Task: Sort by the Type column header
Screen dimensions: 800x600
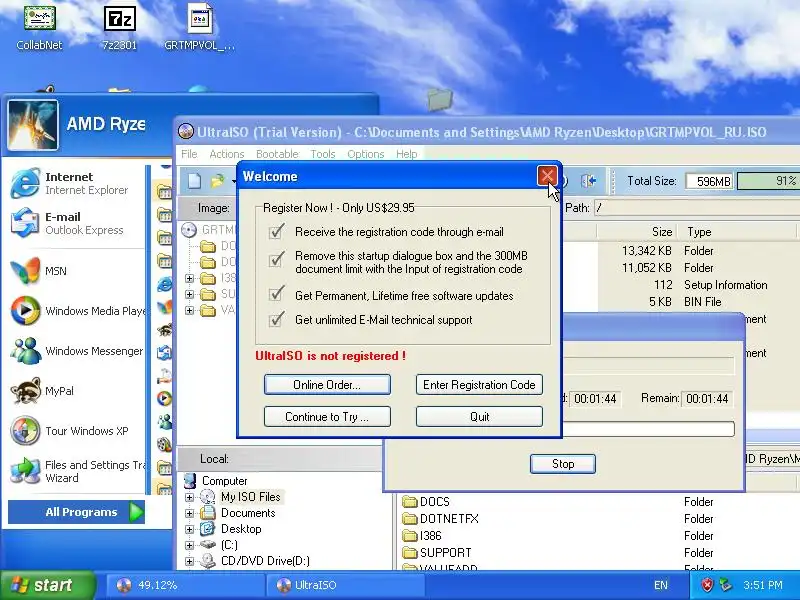Action: [x=738, y=232]
